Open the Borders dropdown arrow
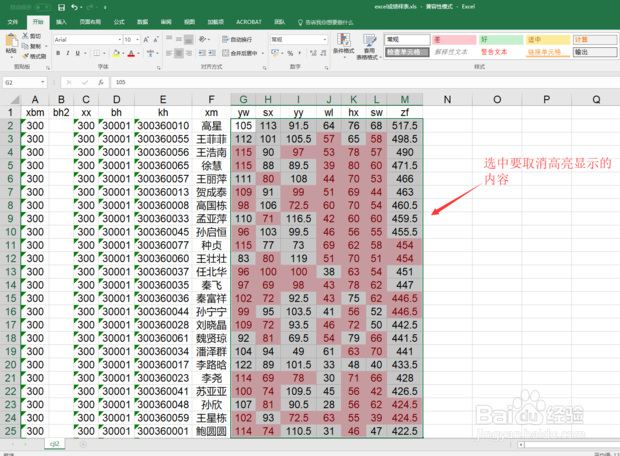The image size is (620, 456). click(104, 53)
